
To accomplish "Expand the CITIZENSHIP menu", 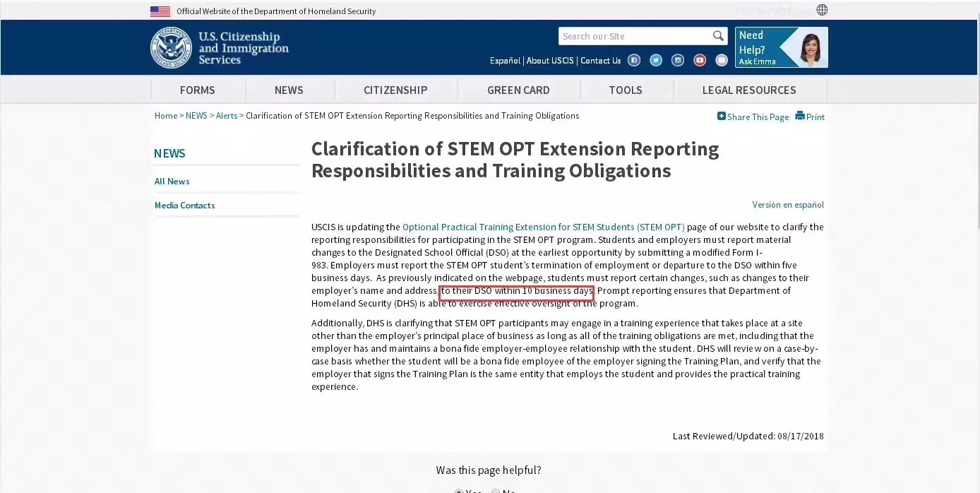I will click(395, 90).
